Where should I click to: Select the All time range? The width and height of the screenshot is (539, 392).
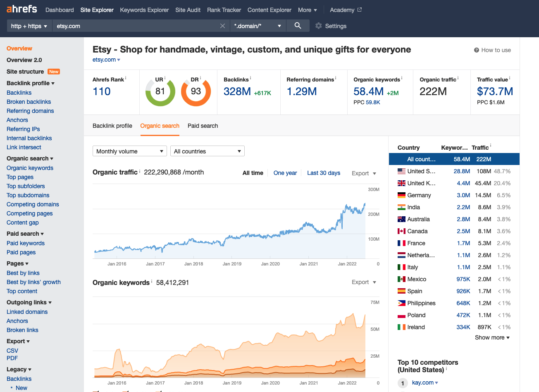[253, 173]
